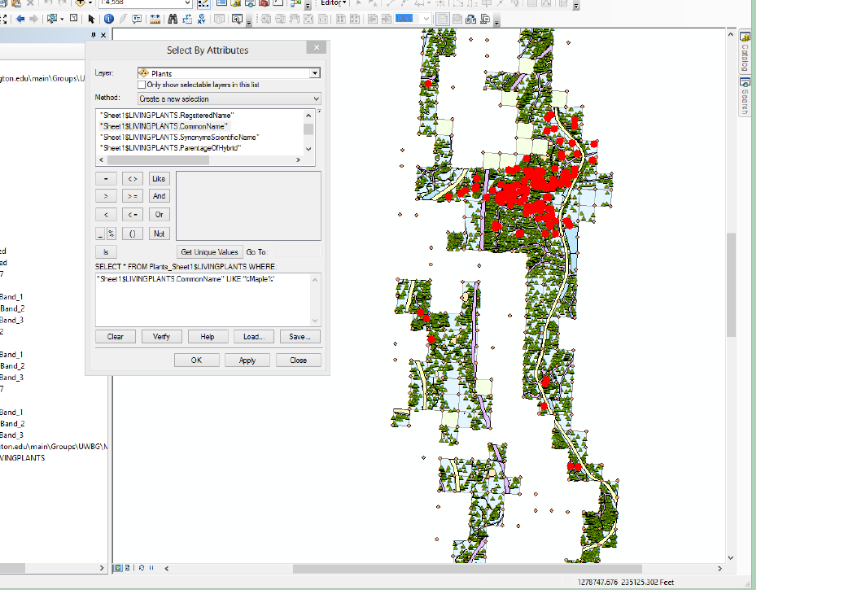Insert the Or operator
Screen dimensions: 844x616
tap(159, 215)
